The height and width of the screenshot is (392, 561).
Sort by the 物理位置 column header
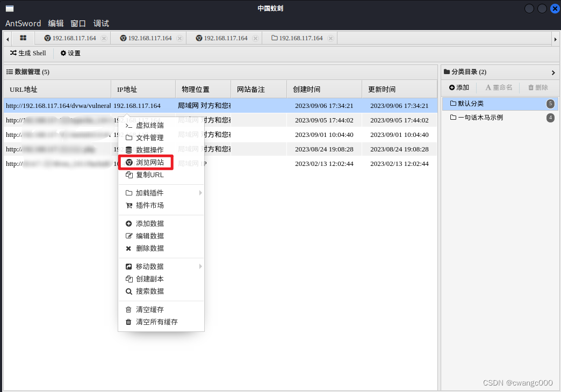click(x=203, y=90)
